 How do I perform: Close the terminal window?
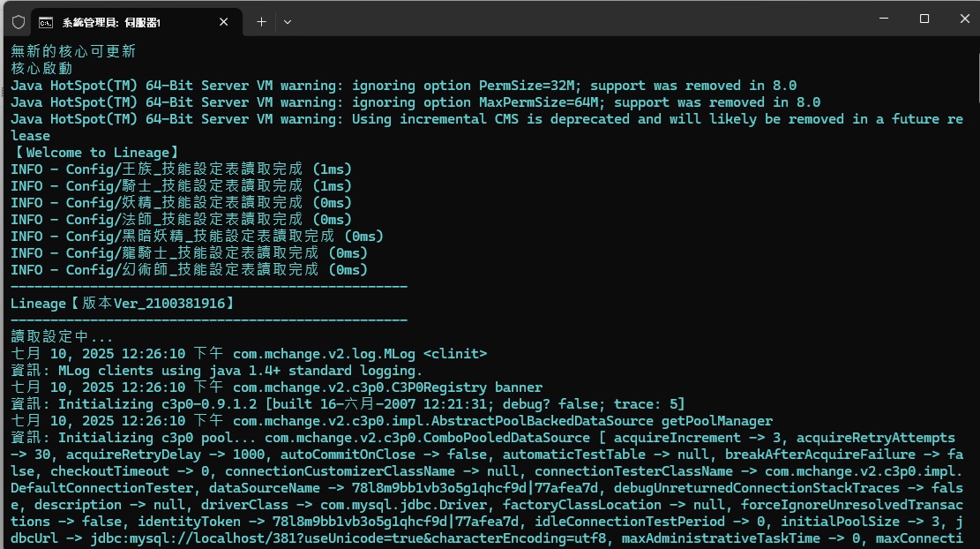pos(964,19)
